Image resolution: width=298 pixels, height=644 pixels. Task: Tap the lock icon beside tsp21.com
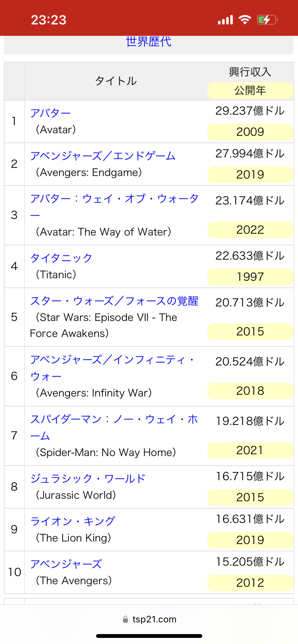(x=125, y=620)
